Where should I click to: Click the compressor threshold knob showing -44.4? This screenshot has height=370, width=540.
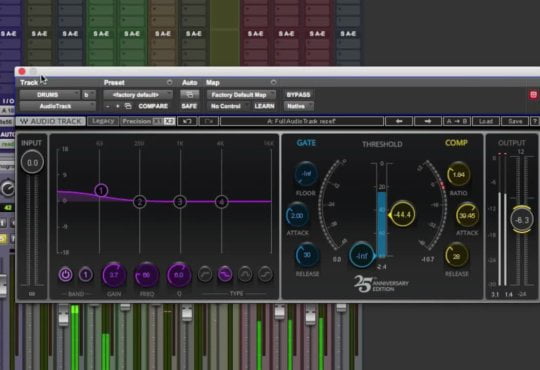(x=402, y=215)
